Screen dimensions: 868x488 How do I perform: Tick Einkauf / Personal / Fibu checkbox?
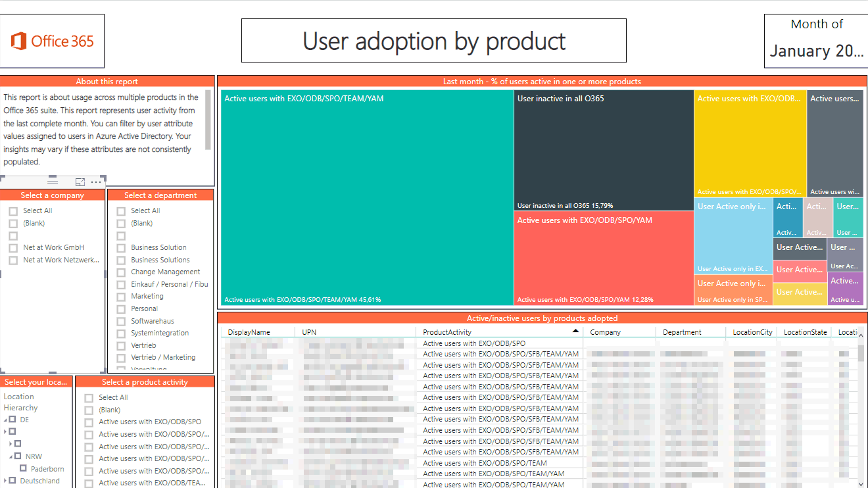(121, 285)
